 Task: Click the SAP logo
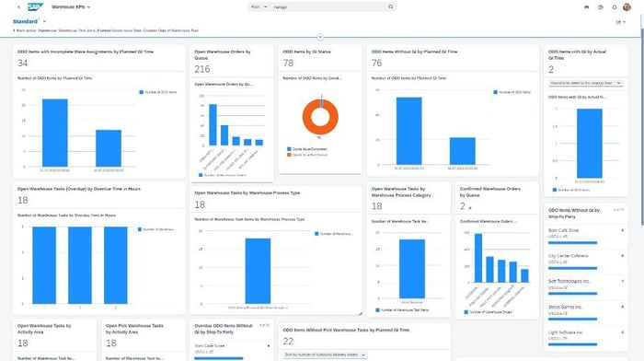35,7
